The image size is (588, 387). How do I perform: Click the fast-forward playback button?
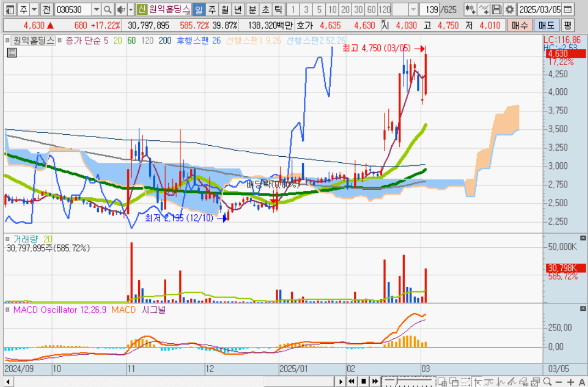coord(375,382)
